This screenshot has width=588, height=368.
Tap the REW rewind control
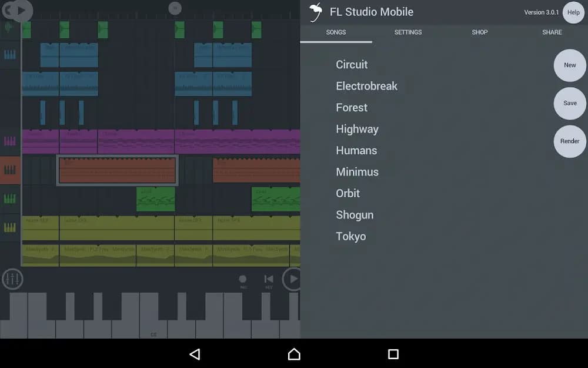(269, 279)
